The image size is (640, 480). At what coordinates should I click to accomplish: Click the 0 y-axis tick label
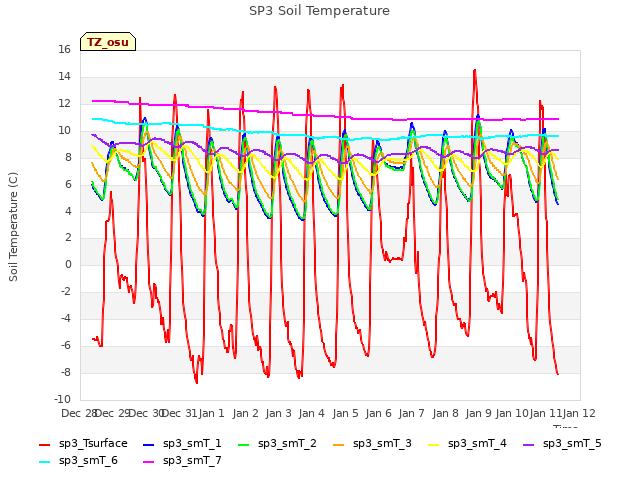tap(68, 264)
